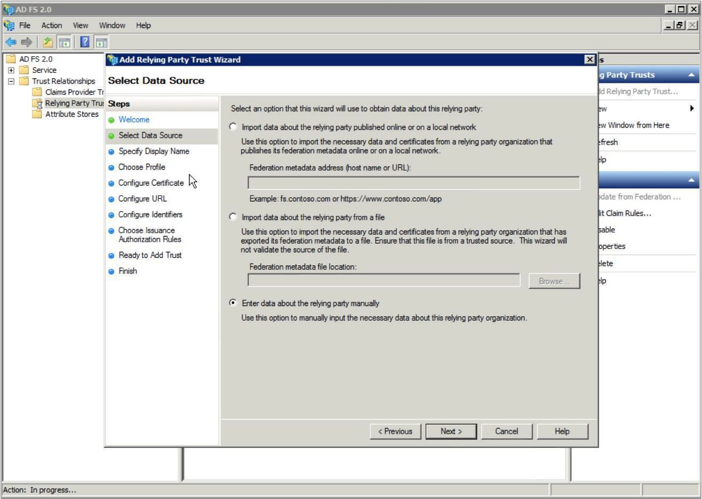This screenshot has width=702, height=499.
Task: Select Claims Provider Trusts in the tree
Action: pyautogui.click(x=74, y=92)
